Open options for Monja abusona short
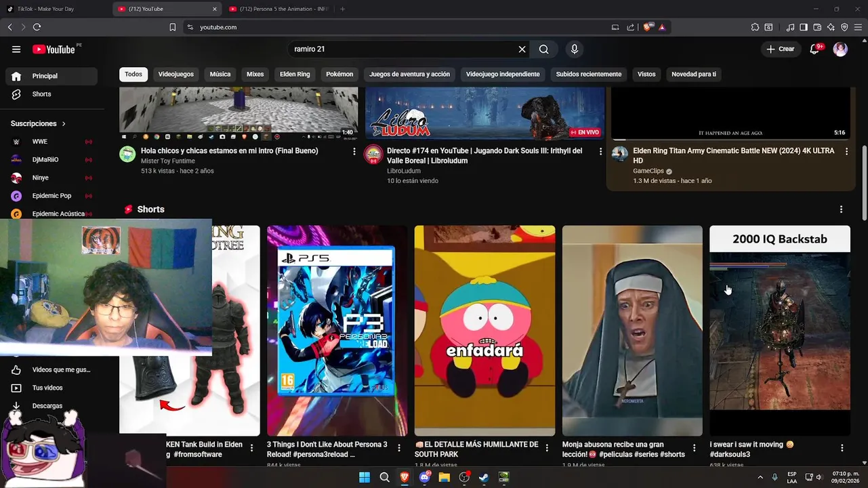 point(694,448)
